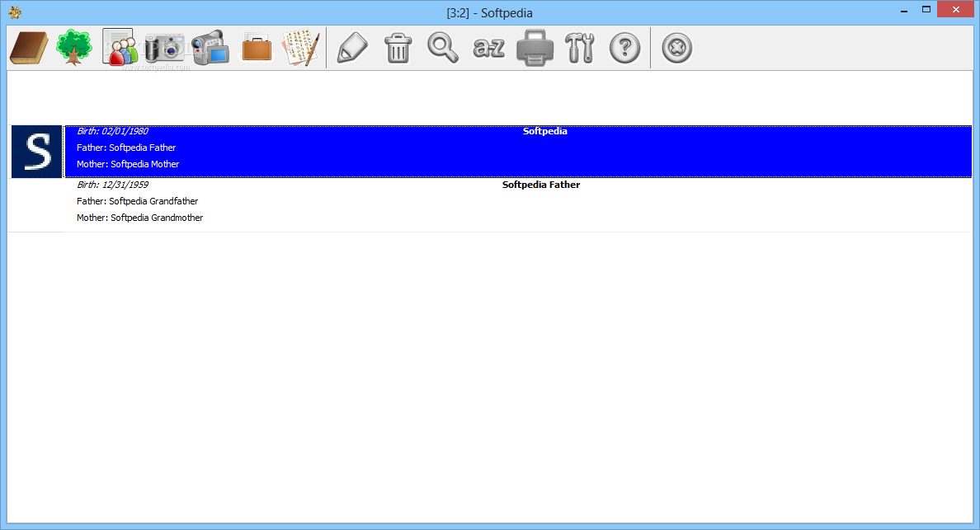
Task: Open the video camcorder section
Action: (210, 48)
